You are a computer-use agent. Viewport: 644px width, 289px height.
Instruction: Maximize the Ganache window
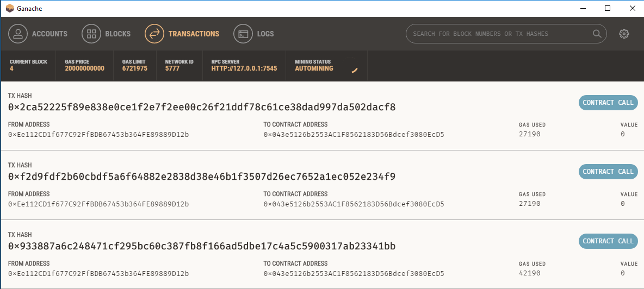click(x=608, y=8)
